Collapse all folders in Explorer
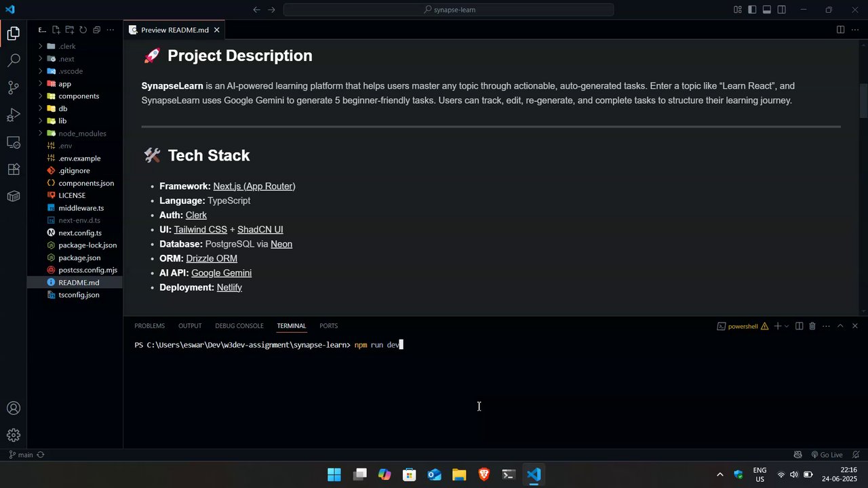This screenshot has height=488, width=868. [97, 30]
